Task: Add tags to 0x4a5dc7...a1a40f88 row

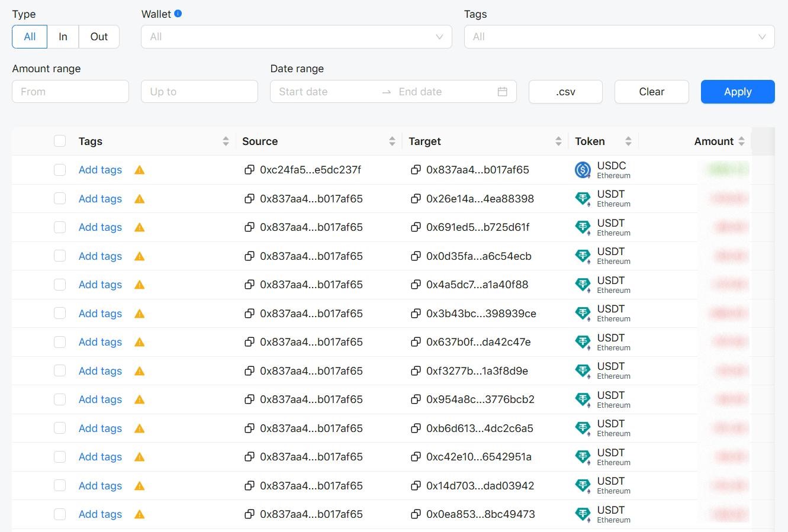Action: 100,285
